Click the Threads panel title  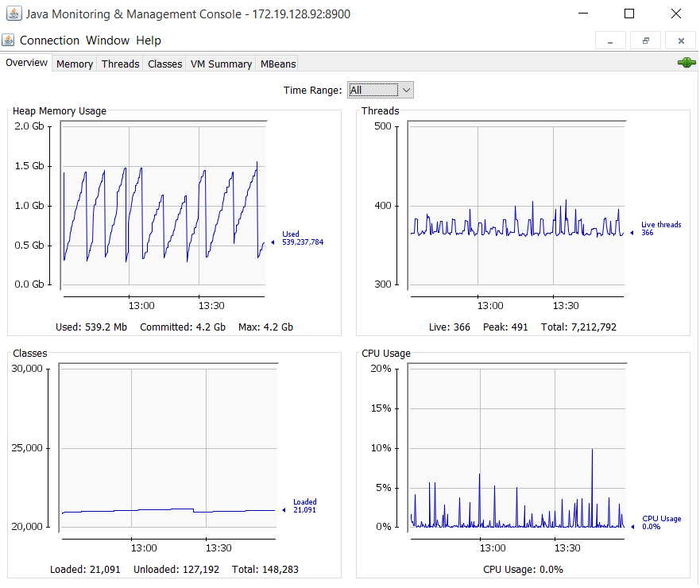click(x=380, y=110)
